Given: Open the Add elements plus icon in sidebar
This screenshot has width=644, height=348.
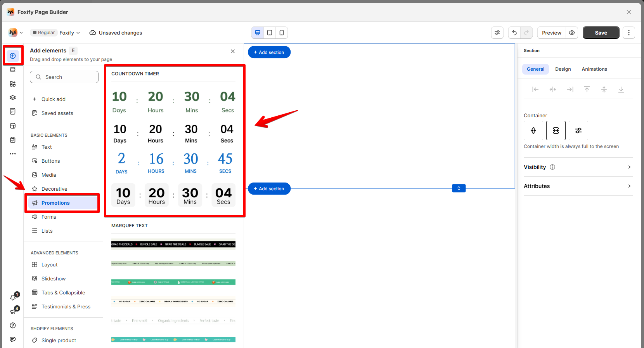Looking at the screenshot, I should pyautogui.click(x=13, y=56).
